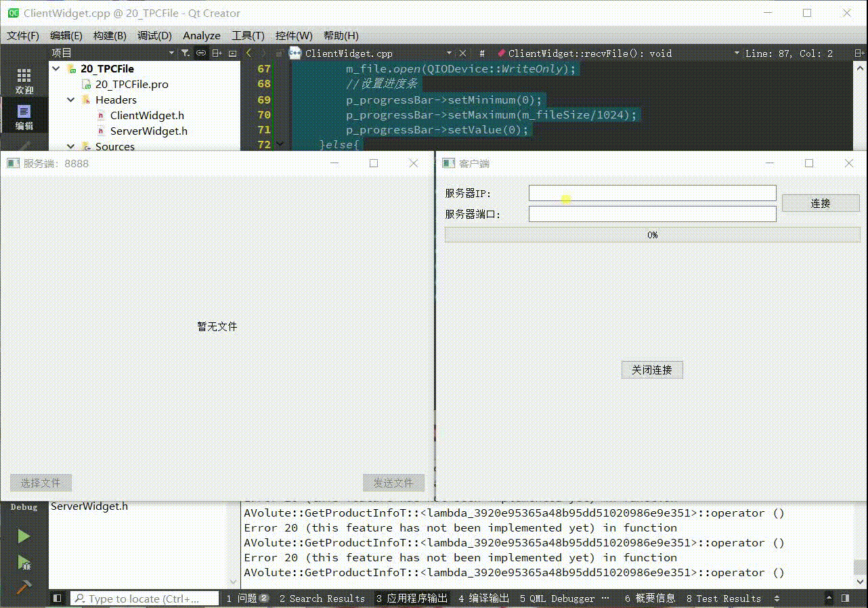868x608 pixels.
Task: Open 文件(F) menu
Action: click(x=23, y=35)
